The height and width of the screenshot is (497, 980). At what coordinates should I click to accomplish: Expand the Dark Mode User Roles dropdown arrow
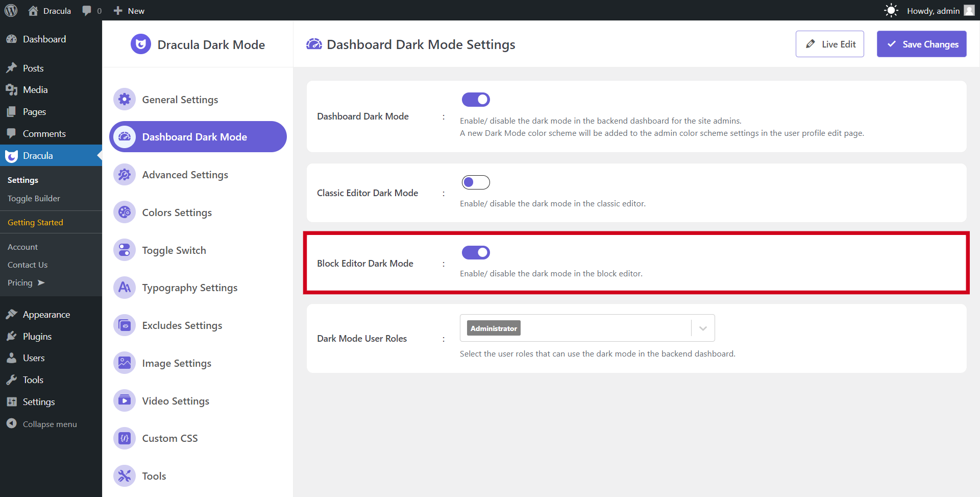703,328
